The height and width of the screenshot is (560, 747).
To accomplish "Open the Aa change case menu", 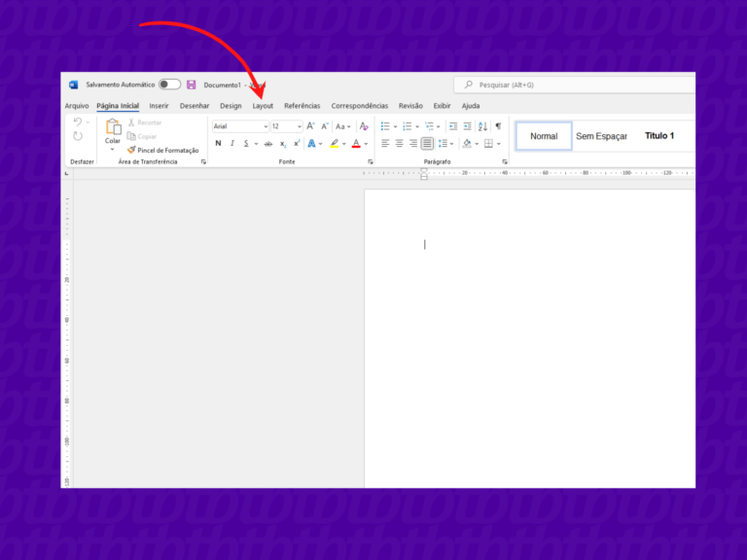I will coord(342,126).
